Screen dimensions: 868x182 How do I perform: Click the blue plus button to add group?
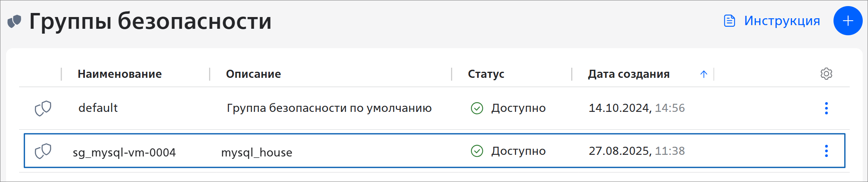point(848,21)
